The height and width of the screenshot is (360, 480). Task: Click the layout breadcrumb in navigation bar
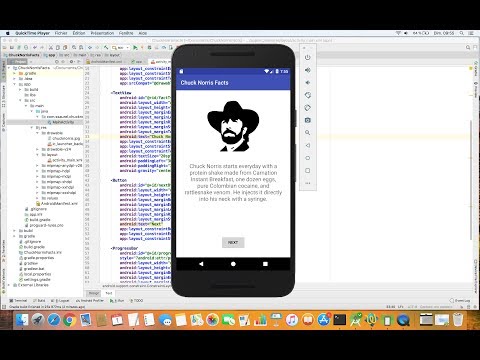coord(112,55)
